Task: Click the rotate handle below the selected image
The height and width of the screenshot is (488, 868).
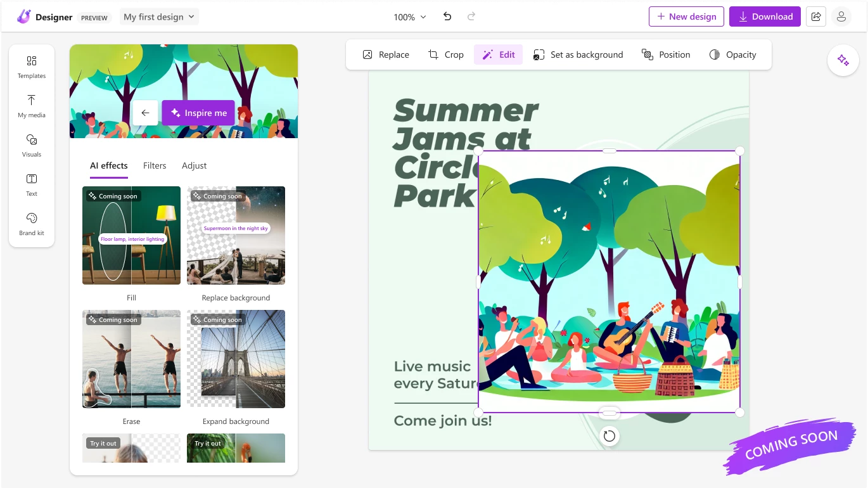Action: pos(609,436)
